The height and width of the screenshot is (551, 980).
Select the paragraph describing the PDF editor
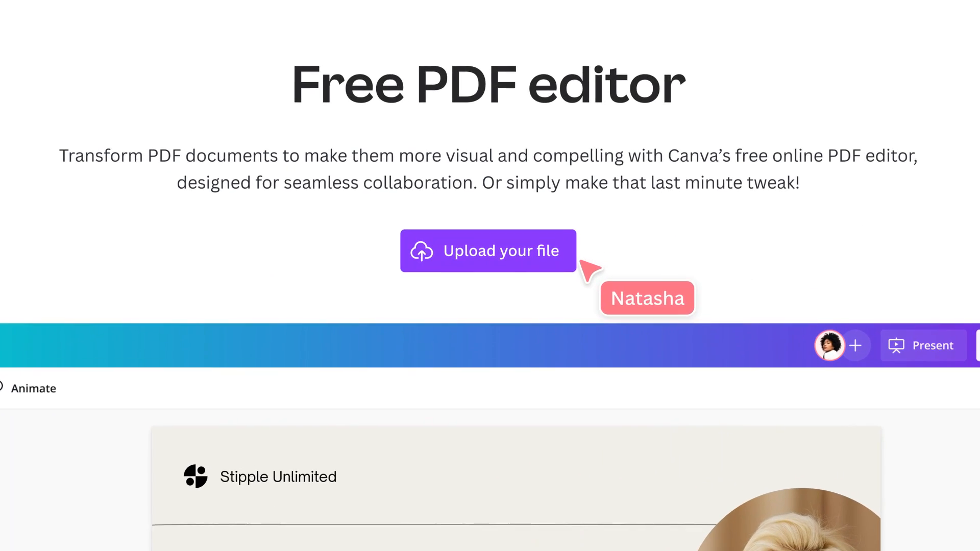(x=488, y=169)
